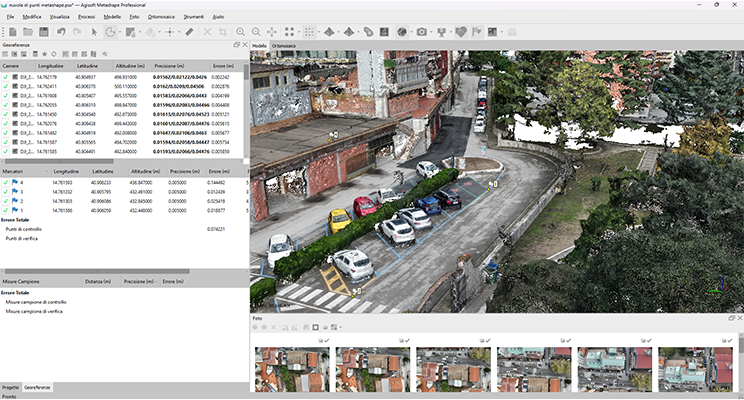Reset the view with the crosshair icon

coord(272,32)
